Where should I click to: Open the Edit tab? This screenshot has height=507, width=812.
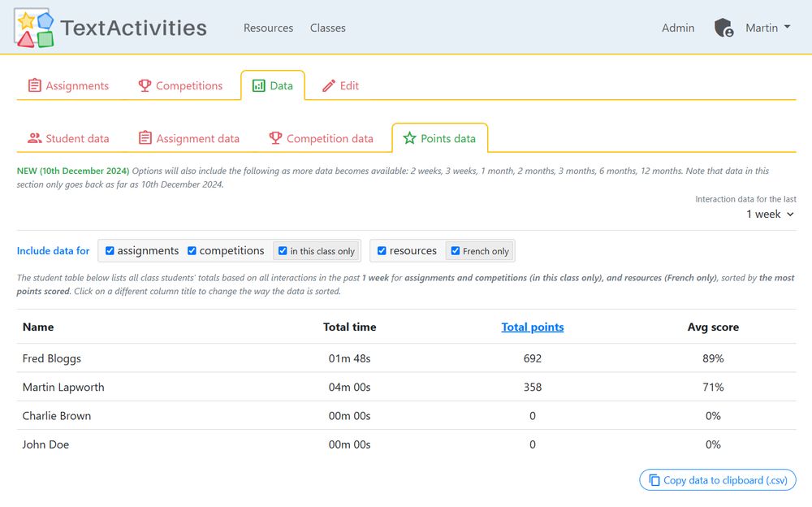pyautogui.click(x=341, y=85)
